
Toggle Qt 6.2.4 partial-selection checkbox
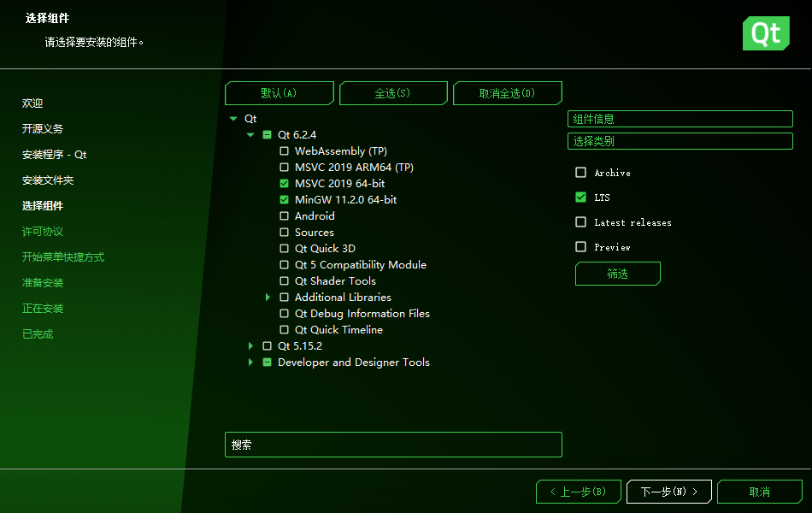tap(267, 135)
